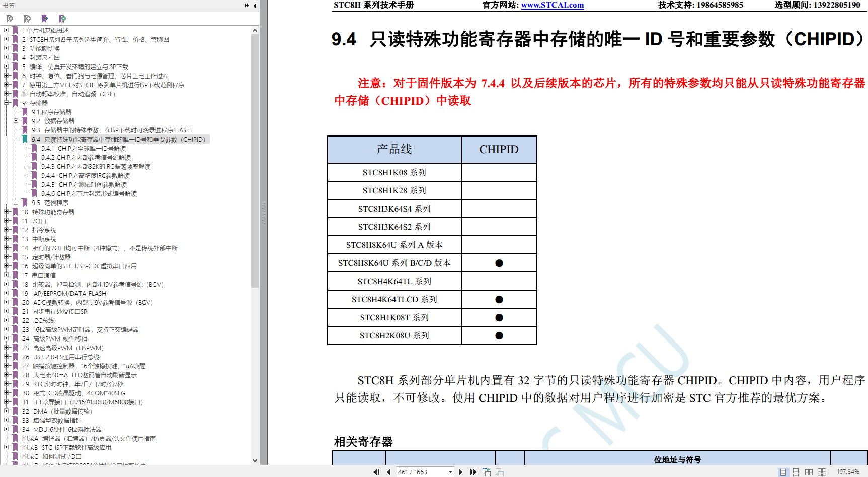Open bookmark 29 RTC实时时钟
Image resolution: width=868 pixels, height=477 pixels.
click(x=72, y=384)
